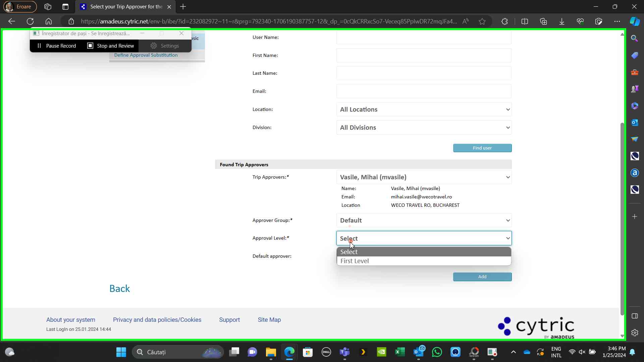The height and width of the screenshot is (362, 644).
Task: Open sidebar search magnifier icon
Action: coord(634,39)
